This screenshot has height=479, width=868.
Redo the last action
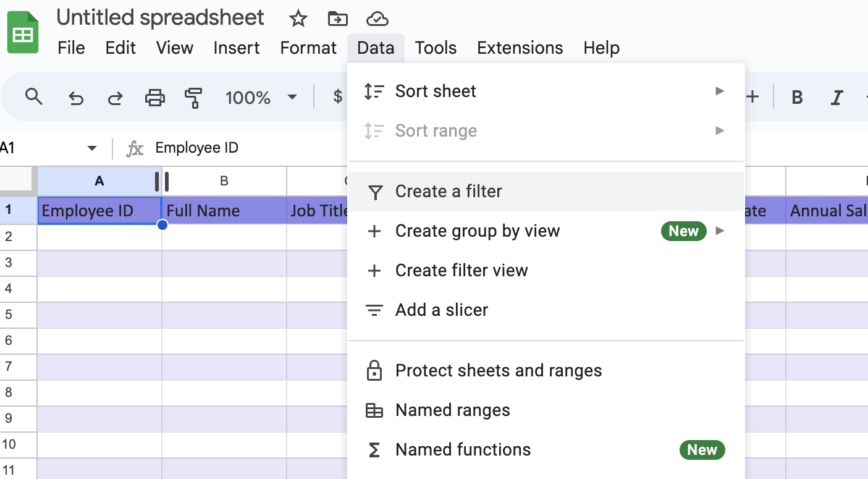[115, 97]
